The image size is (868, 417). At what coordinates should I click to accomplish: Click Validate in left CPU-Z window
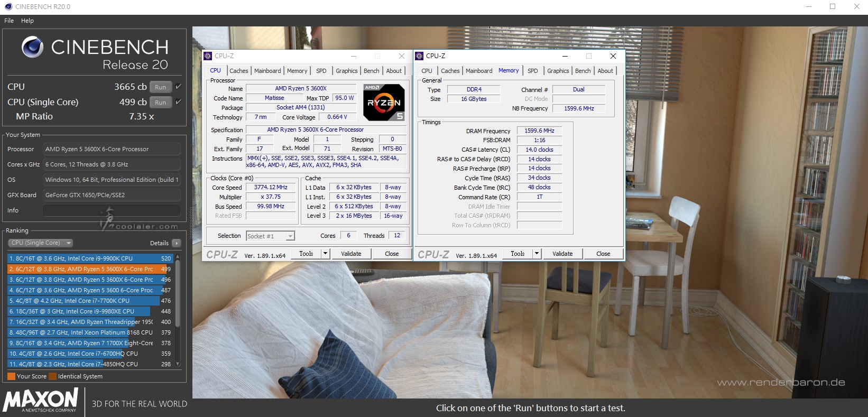(x=351, y=254)
